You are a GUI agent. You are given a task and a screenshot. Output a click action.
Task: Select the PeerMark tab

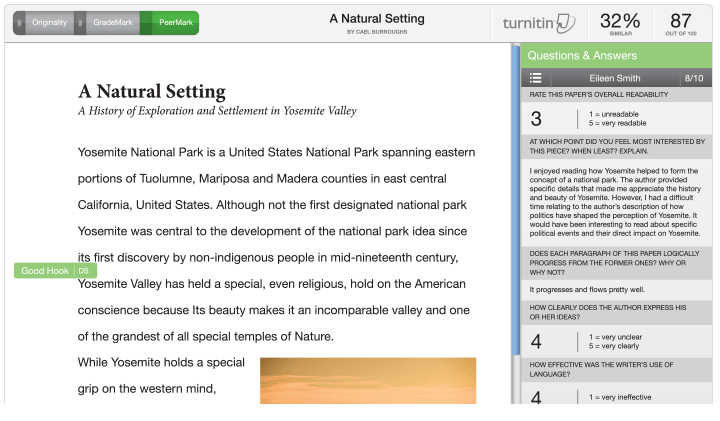click(x=170, y=22)
